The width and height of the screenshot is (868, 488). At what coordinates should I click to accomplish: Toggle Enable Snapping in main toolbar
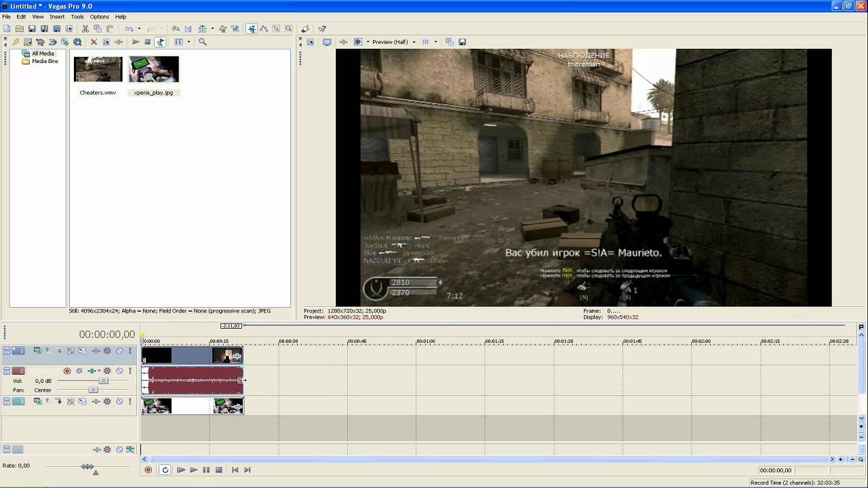point(176,28)
